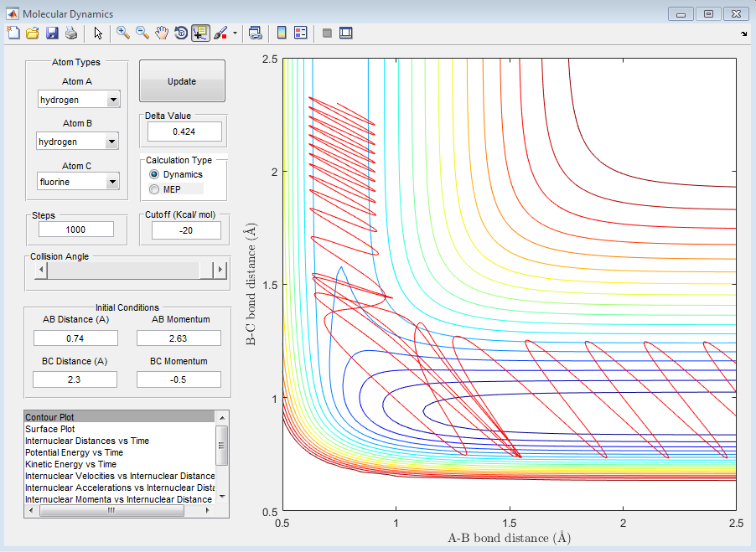
Task: Toggle the Data Cursor tool
Action: [199, 33]
